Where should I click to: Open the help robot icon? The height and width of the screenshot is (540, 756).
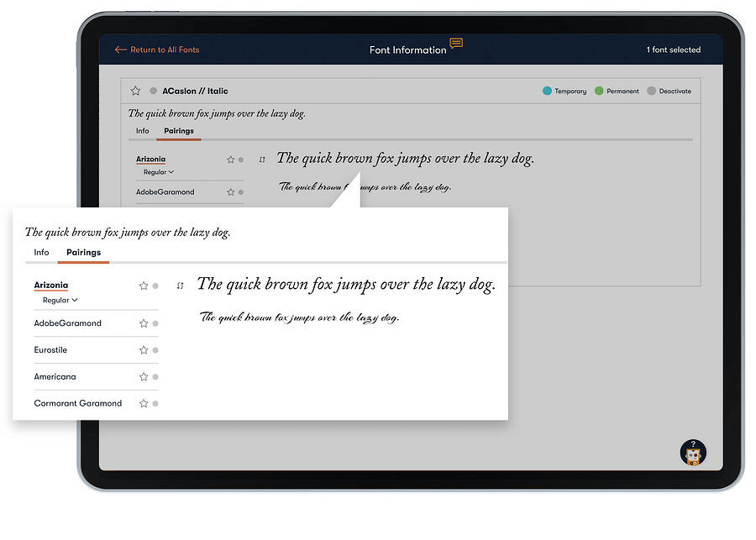click(693, 453)
